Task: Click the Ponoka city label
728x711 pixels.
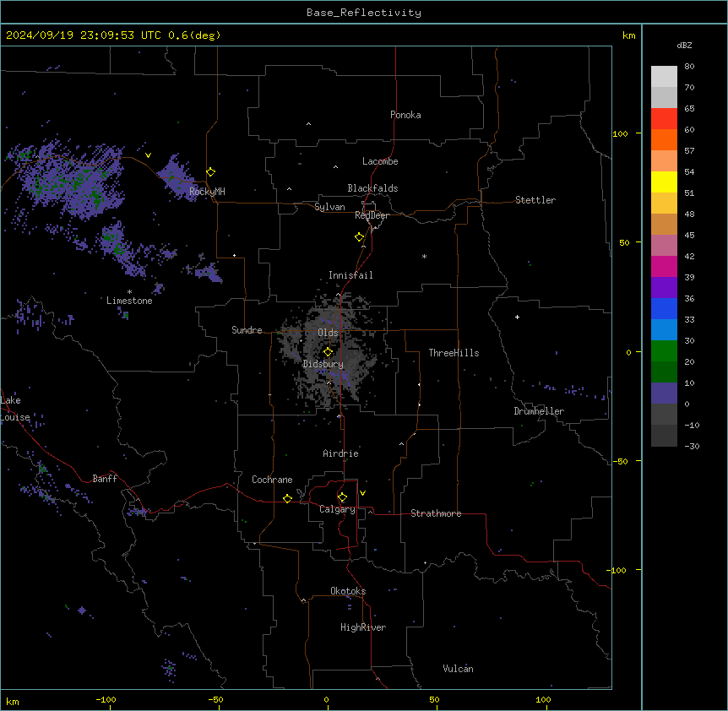Action: (405, 115)
